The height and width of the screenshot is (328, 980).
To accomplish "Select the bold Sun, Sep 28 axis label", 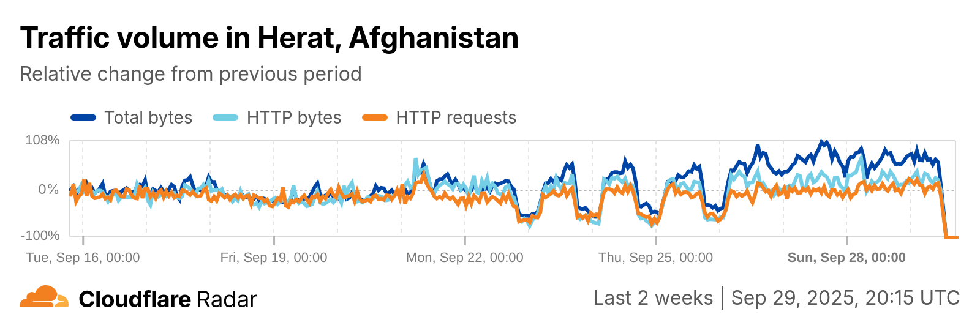I will point(846,258).
